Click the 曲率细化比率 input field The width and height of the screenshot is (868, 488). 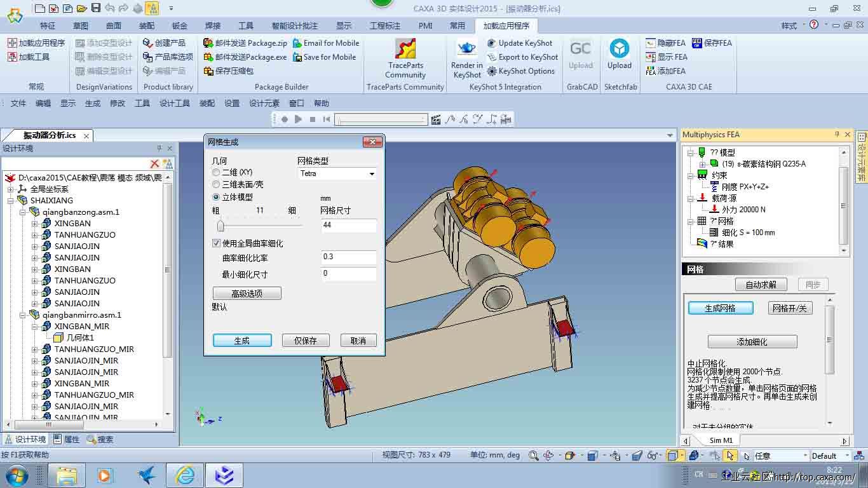(x=349, y=257)
